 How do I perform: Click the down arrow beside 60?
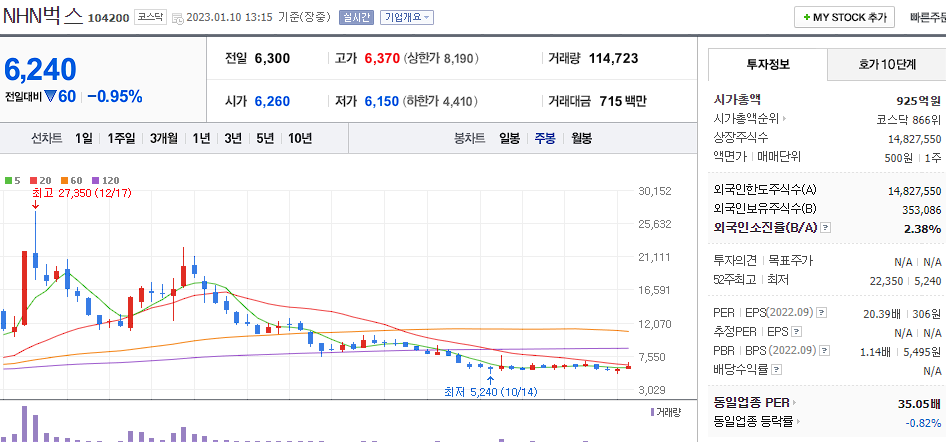pyautogui.click(x=50, y=95)
